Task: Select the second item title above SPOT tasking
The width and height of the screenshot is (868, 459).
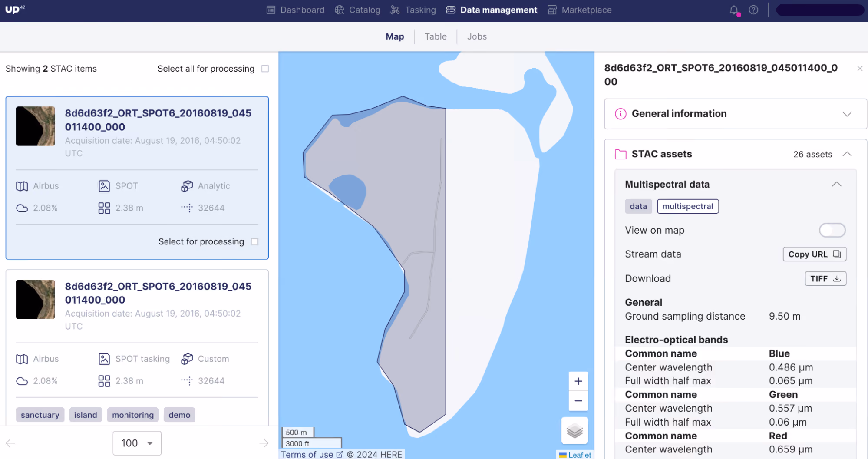Action: tap(158, 293)
